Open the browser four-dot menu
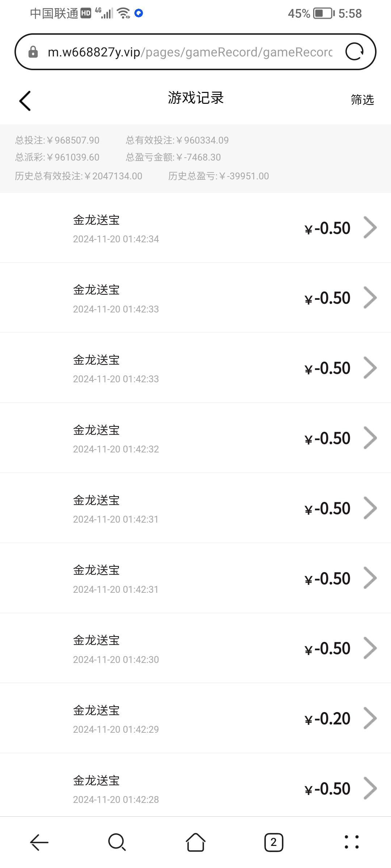Viewport: 391px width, 868px height. pos(352,842)
